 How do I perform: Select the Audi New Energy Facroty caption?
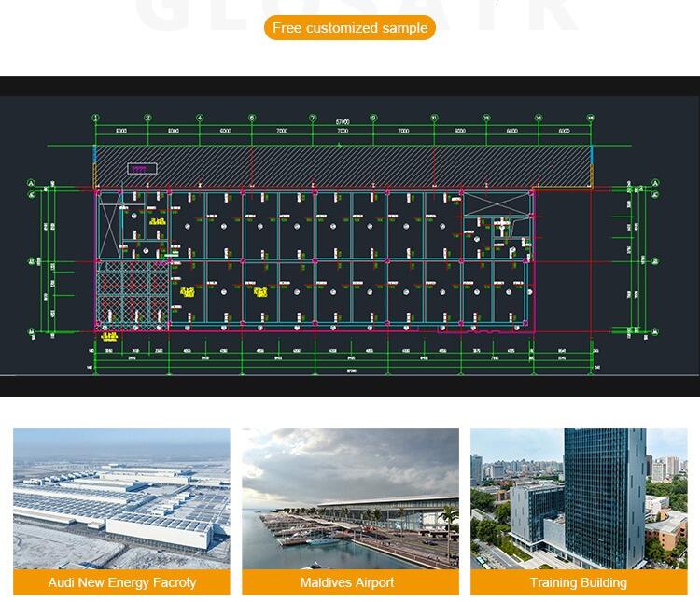[121, 582]
